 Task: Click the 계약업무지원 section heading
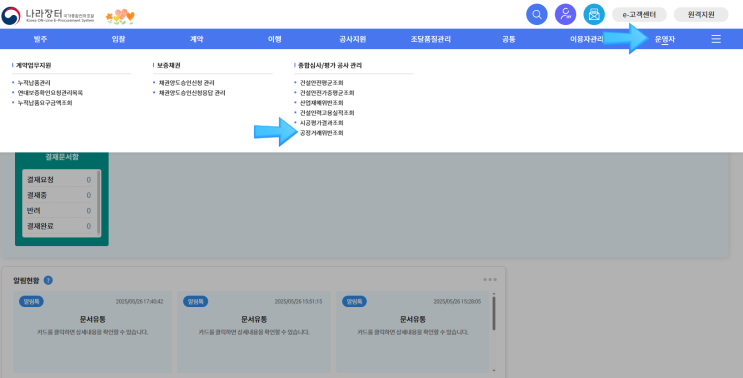34,65
